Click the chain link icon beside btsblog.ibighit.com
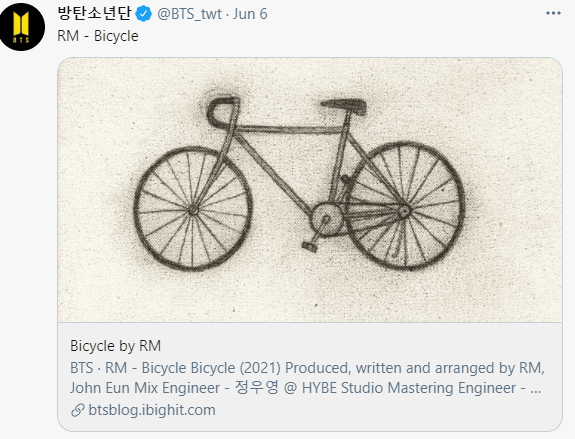 tap(78, 410)
